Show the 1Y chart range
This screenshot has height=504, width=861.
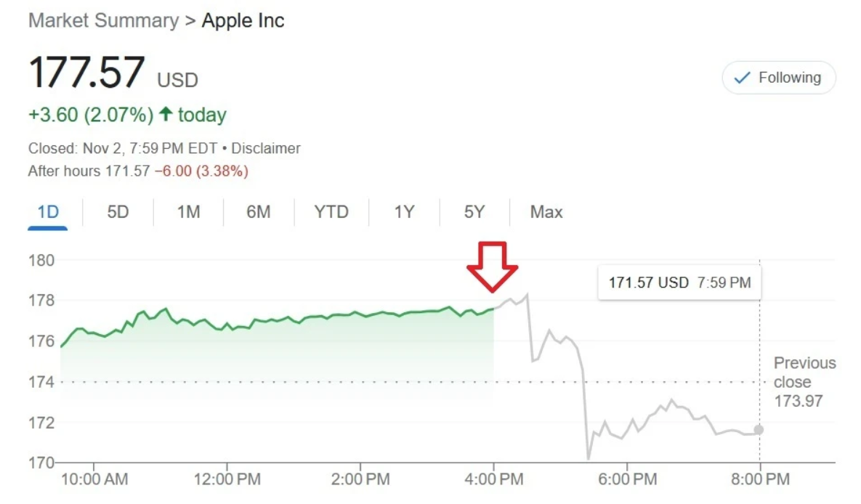(x=404, y=212)
